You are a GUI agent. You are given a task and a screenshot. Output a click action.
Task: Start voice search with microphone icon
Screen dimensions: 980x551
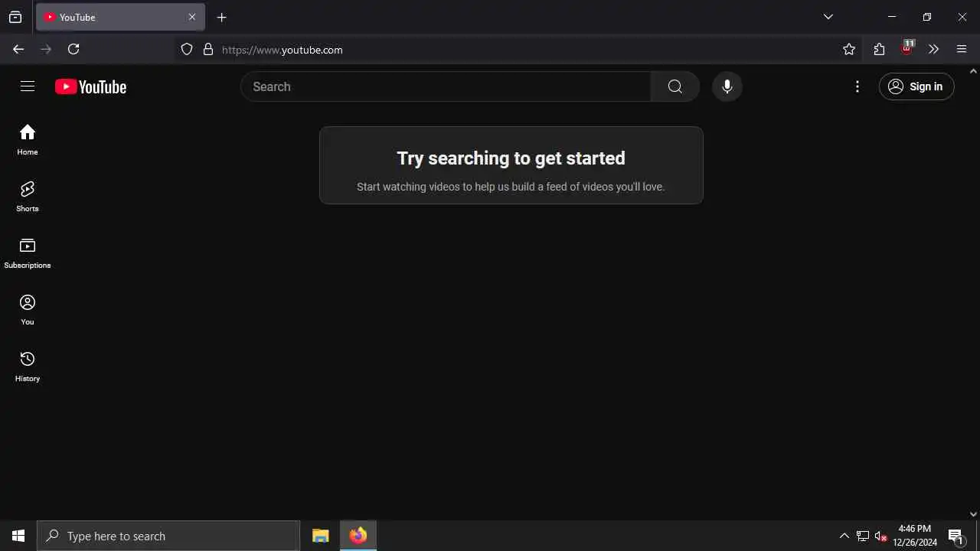point(727,86)
